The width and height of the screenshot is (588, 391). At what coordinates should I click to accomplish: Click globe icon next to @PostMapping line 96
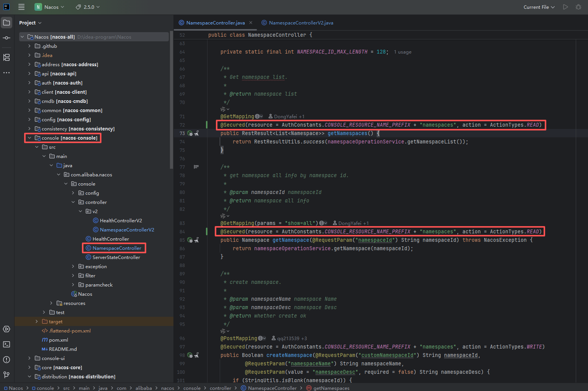click(x=262, y=338)
